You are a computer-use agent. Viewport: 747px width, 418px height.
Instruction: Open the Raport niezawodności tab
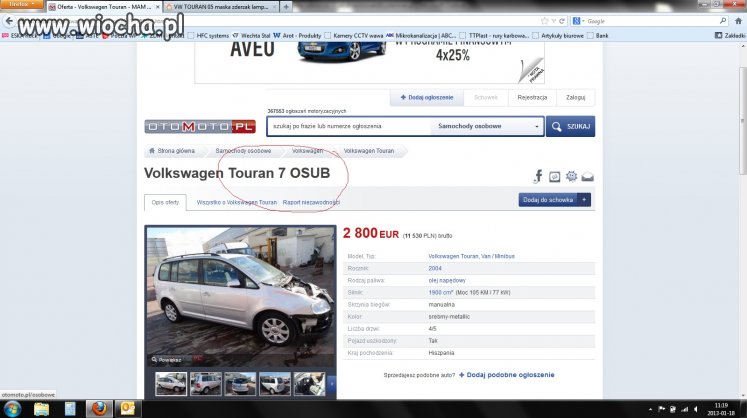coord(311,203)
